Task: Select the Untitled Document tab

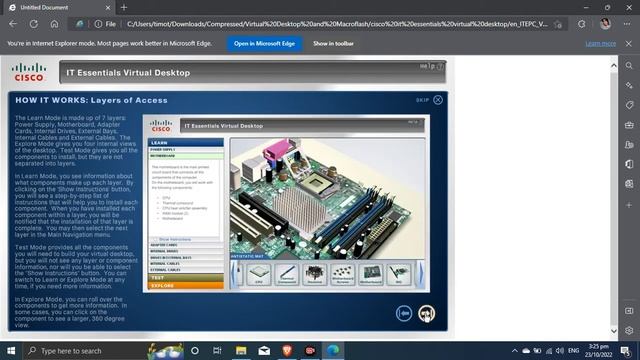Action: (x=59, y=7)
